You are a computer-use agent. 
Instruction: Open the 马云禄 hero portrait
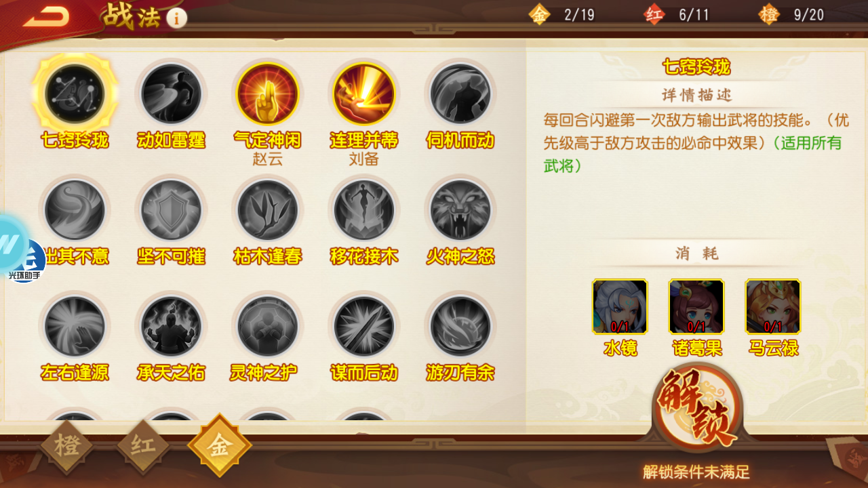click(x=773, y=306)
